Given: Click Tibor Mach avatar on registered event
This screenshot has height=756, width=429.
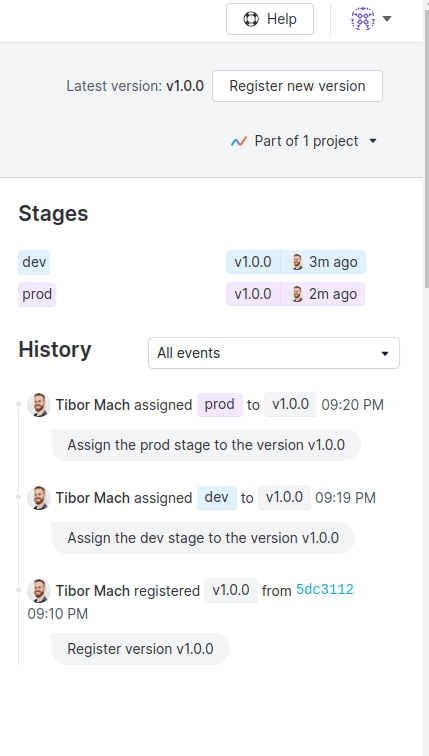Looking at the screenshot, I should tap(39, 591).
